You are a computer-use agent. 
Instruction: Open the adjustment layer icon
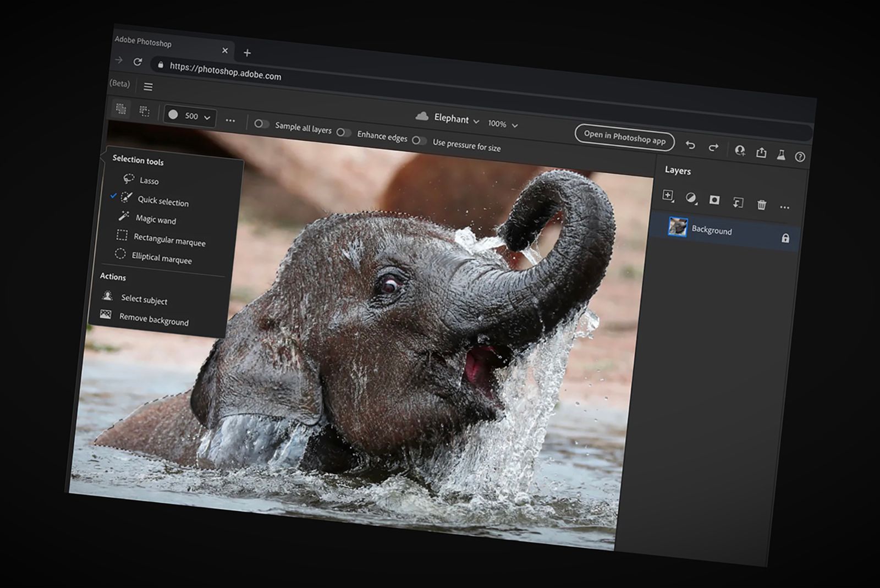[691, 197]
